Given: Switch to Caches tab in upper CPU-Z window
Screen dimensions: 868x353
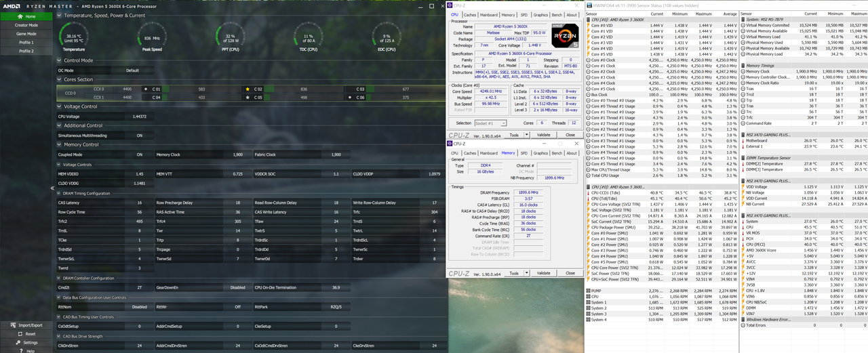Looking at the screenshot, I should point(469,14).
